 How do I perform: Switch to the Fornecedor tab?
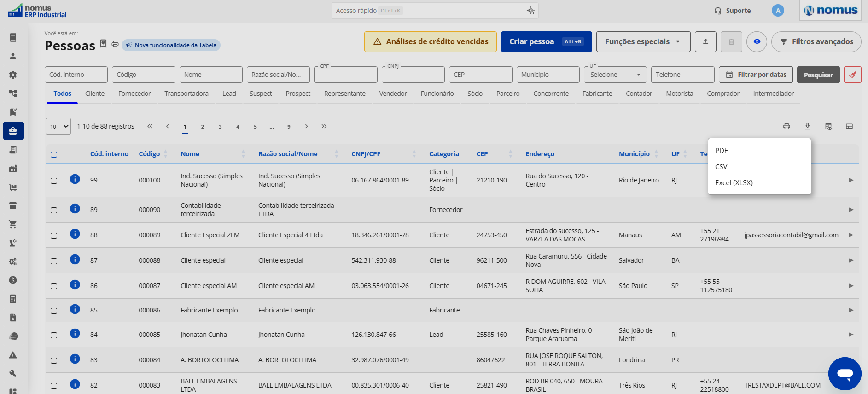(134, 94)
